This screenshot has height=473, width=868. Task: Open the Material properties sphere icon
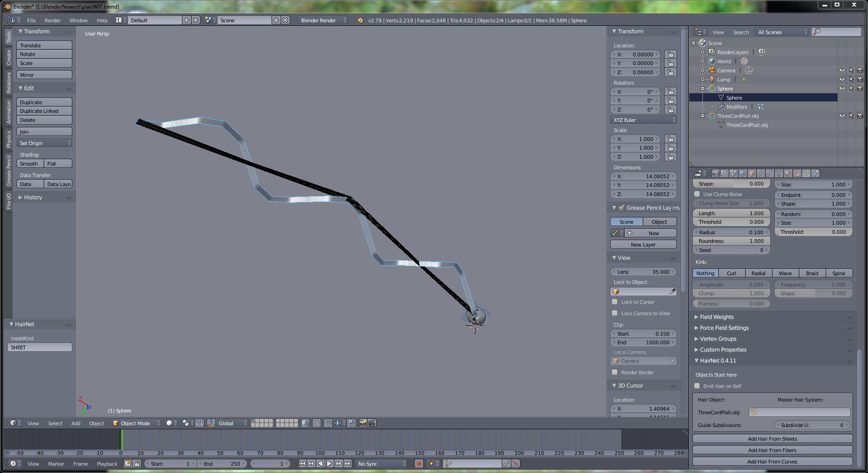pyautogui.click(x=788, y=173)
